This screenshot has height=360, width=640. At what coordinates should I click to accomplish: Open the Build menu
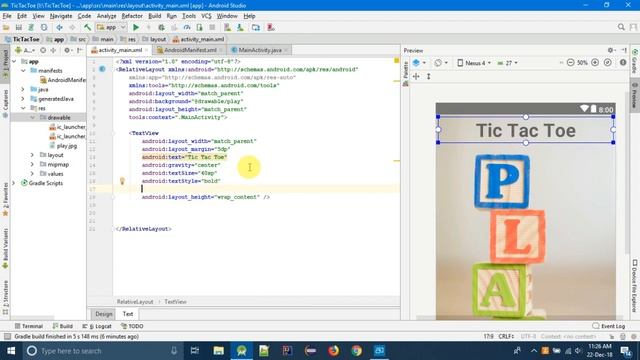(154, 16)
